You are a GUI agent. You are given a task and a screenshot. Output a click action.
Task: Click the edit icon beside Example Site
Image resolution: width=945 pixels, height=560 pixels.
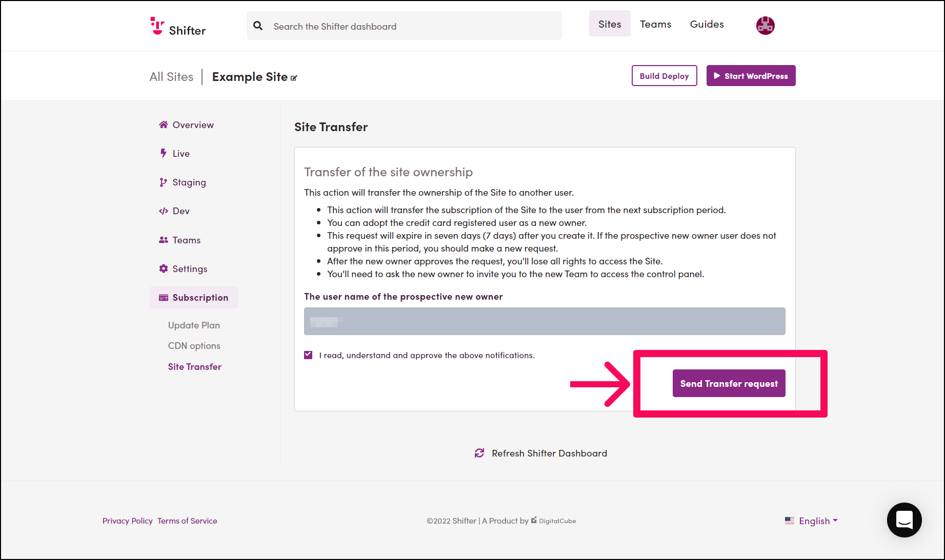coord(294,78)
